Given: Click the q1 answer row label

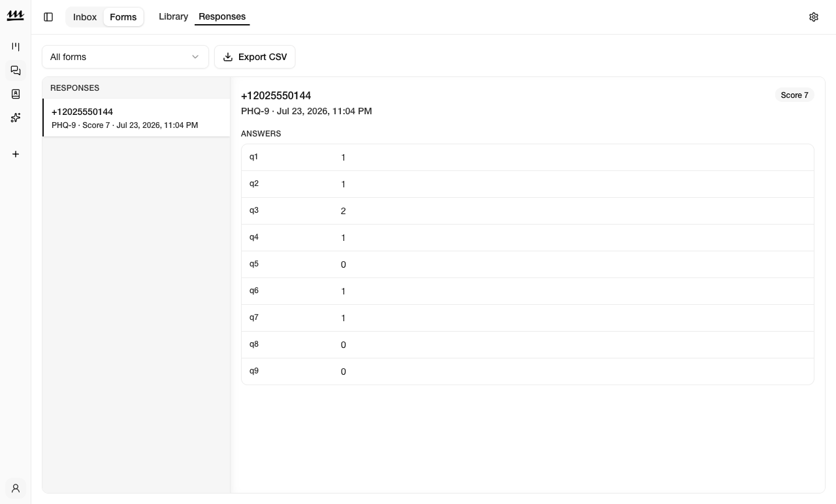Looking at the screenshot, I should click(x=254, y=157).
